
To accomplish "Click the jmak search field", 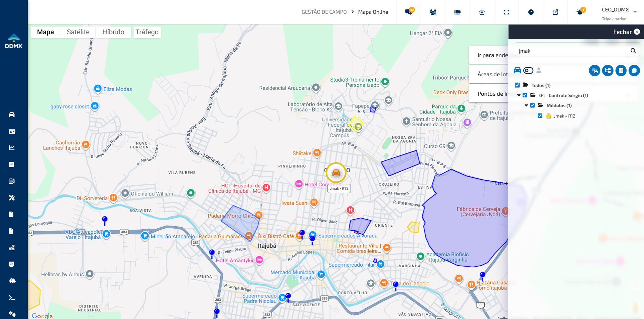I will 573,51.
